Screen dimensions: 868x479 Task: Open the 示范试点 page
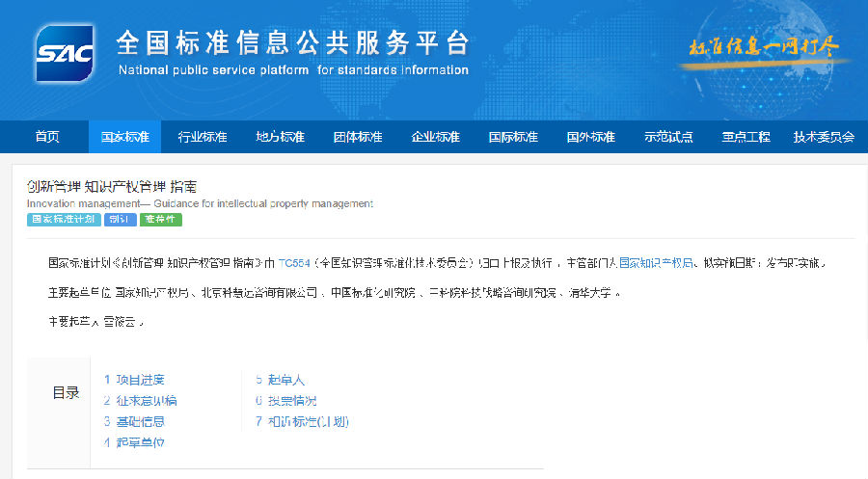point(668,137)
